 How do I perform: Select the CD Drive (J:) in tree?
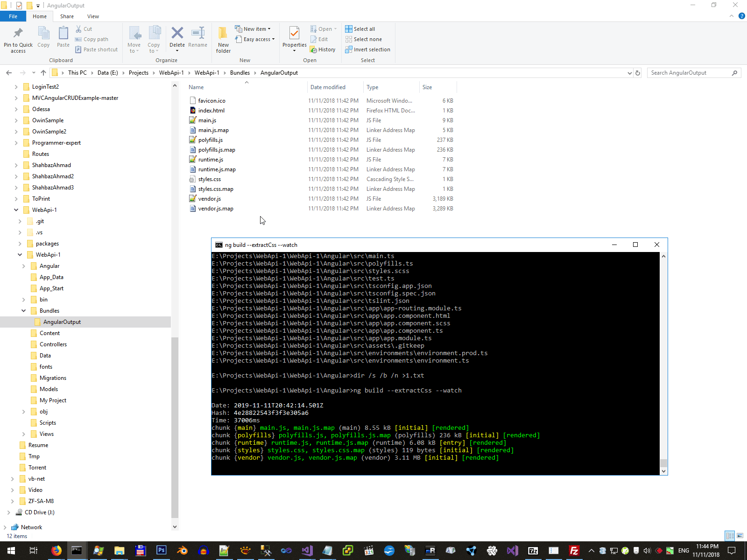39,512
